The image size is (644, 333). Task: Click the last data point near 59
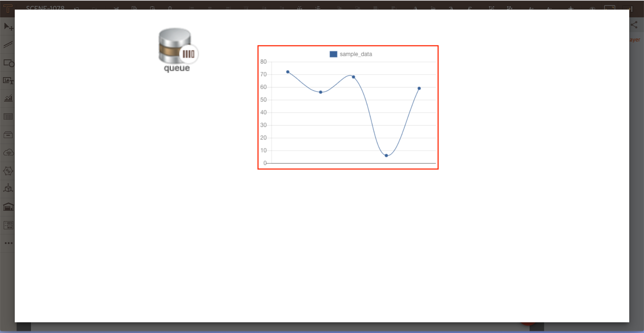coord(419,89)
